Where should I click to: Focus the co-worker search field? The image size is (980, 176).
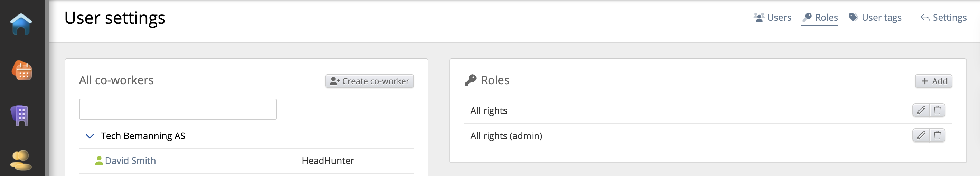tap(178, 109)
